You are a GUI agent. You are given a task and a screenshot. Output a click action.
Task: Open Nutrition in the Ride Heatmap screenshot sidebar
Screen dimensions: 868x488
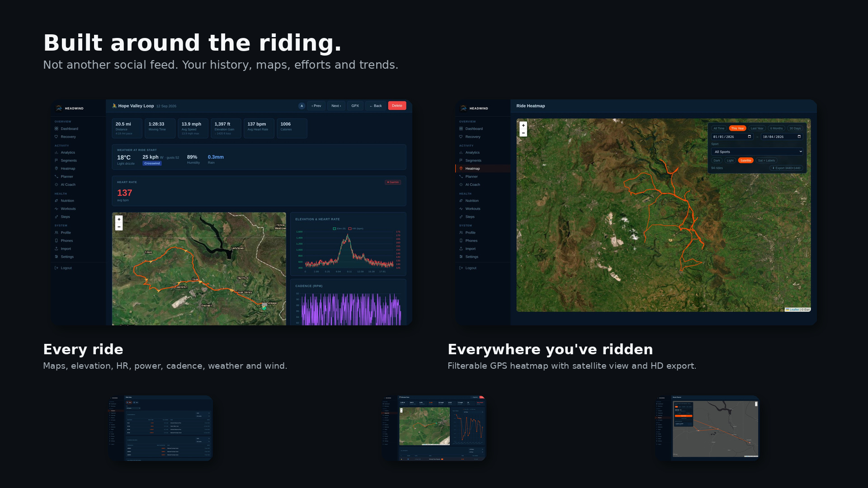(x=472, y=201)
